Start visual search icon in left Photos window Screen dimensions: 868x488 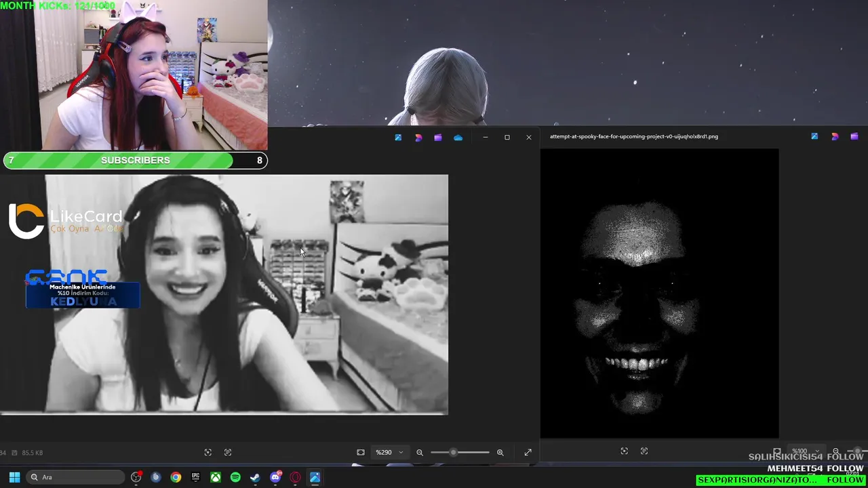[x=208, y=452]
